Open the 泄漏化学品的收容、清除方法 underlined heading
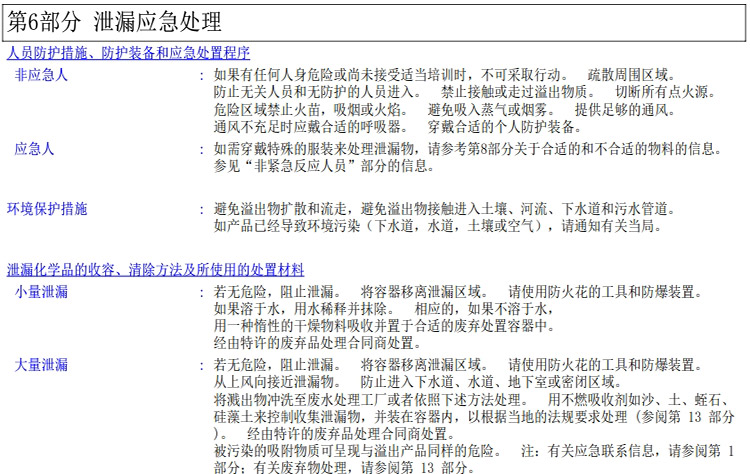This screenshot has width=750, height=474. (156, 270)
